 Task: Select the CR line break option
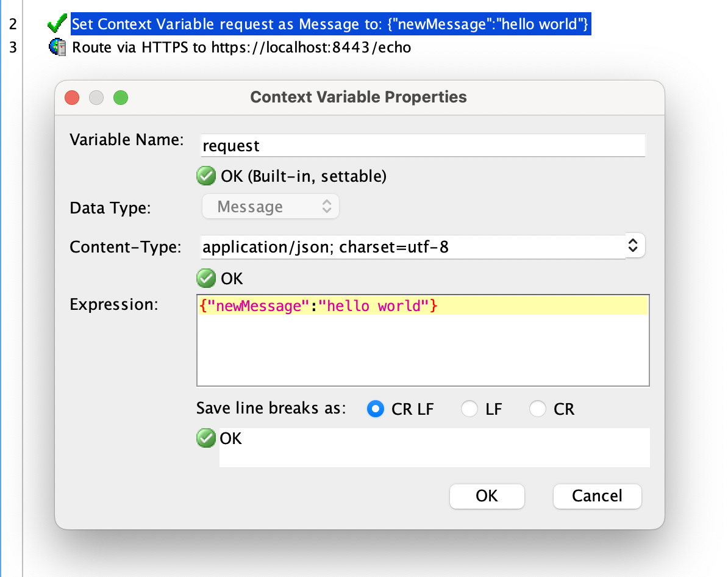click(537, 409)
